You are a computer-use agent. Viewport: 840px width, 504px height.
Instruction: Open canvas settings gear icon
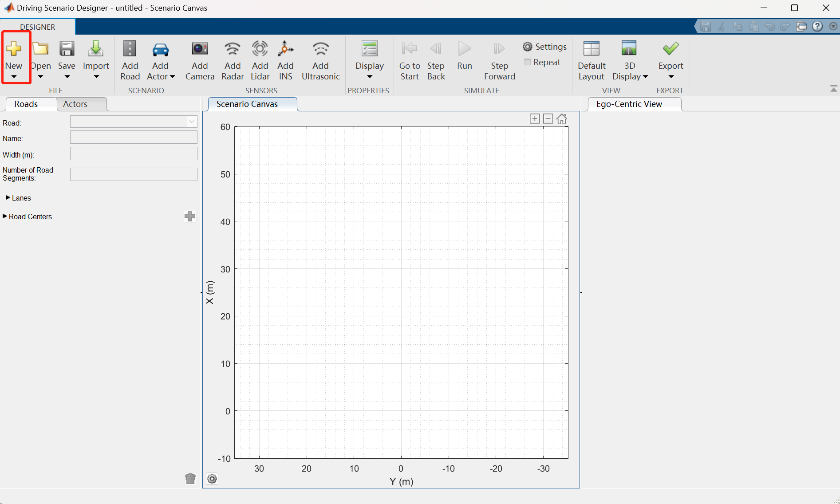(x=212, y=479)
